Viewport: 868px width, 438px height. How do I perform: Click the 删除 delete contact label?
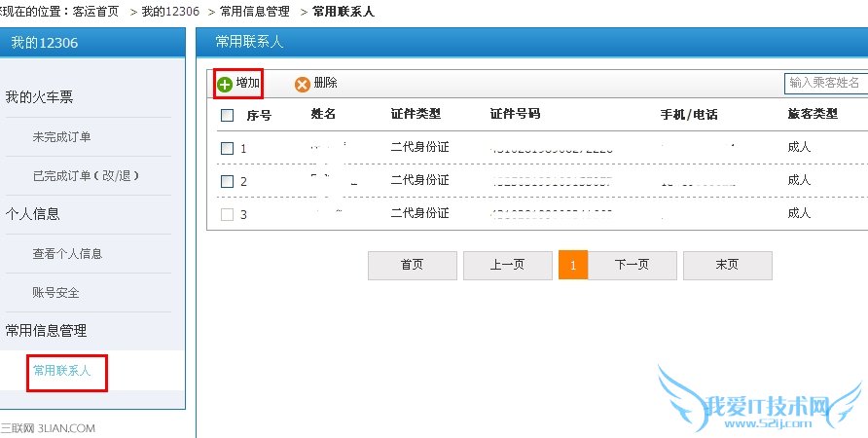click(325, 83)
